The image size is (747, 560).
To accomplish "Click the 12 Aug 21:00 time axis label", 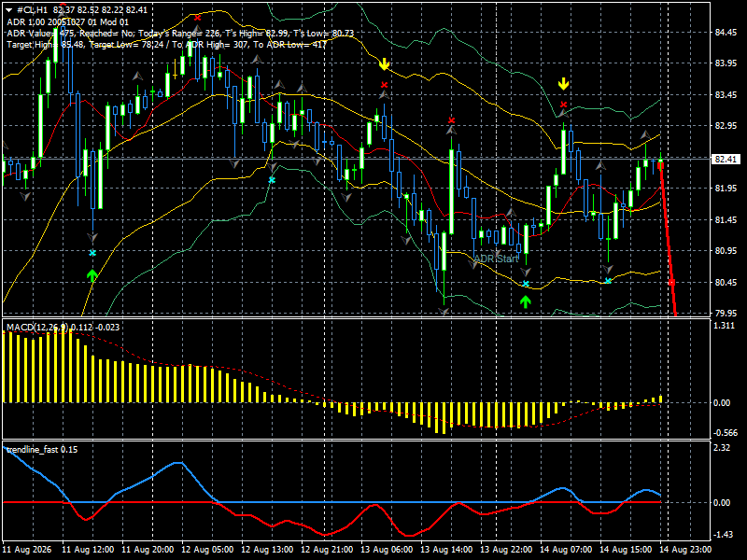I will point(327,550).
